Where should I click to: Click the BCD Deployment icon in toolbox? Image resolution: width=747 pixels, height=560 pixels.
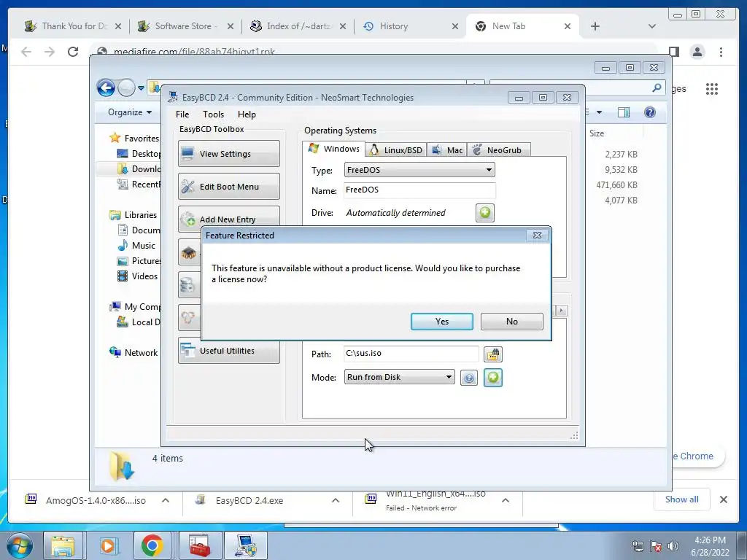pos(187,318)
